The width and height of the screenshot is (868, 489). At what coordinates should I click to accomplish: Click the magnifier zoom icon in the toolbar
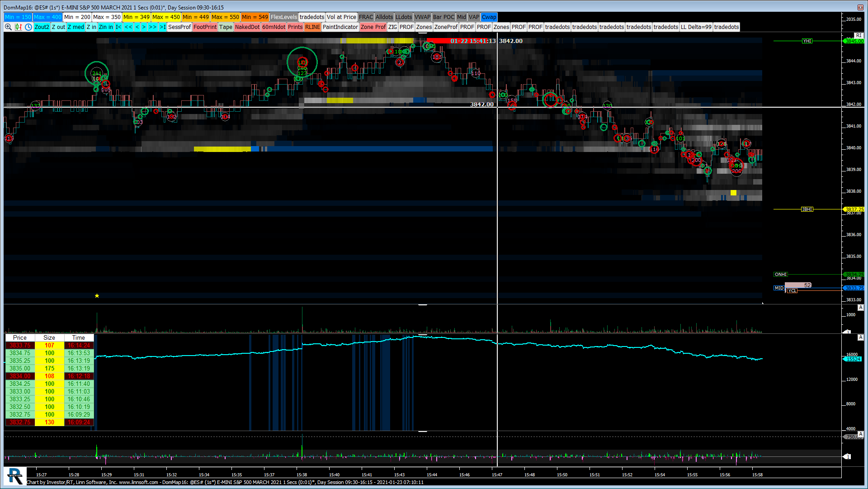point(8,27)
